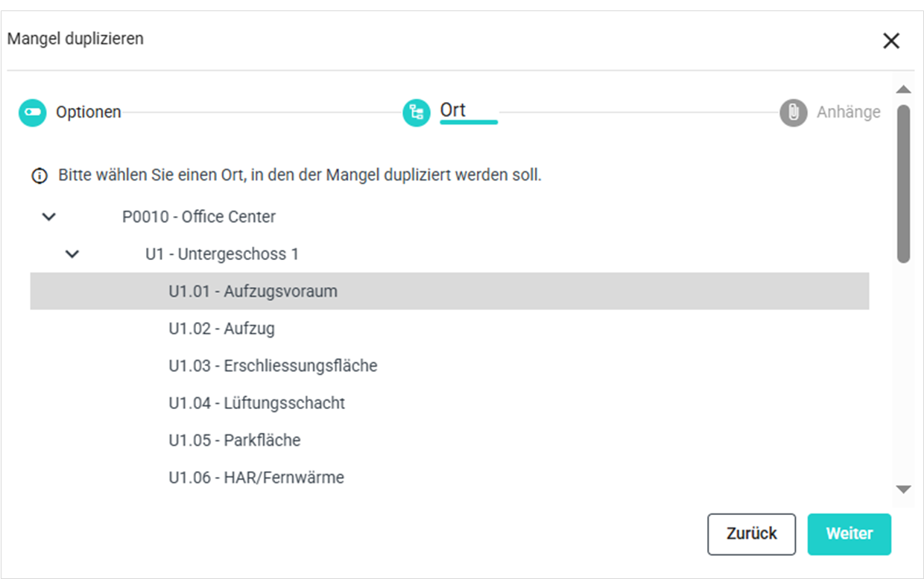Open the Ort step label

click(x=453, y=110)
